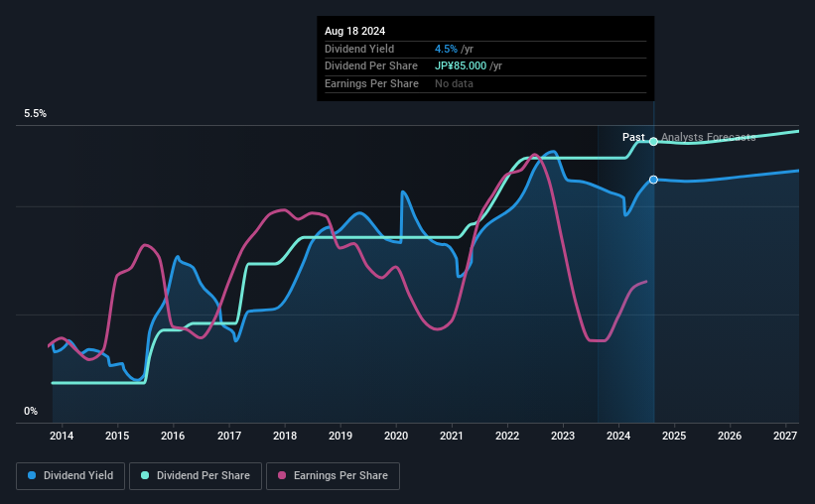The width and height of the screenshot is (815, 504).
Task: Click the JP¥85.000 dividend per share value
Action: pyautogui.click(x=461, y=66)
